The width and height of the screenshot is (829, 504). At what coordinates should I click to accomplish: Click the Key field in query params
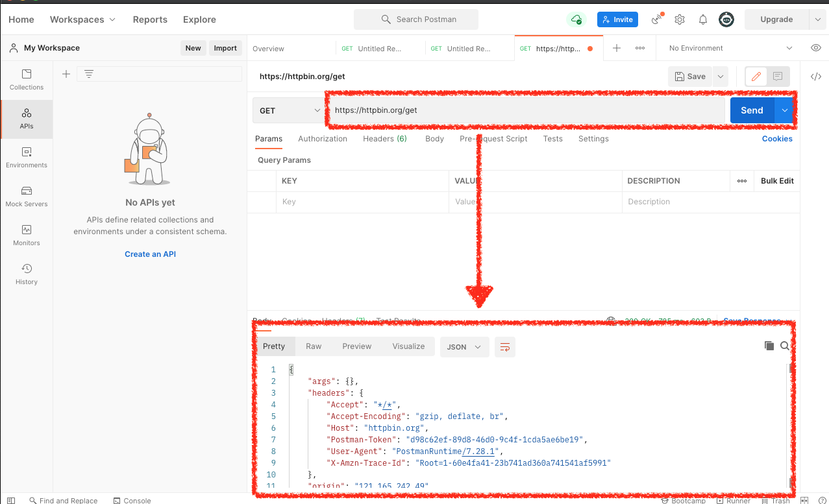(362, 202)
